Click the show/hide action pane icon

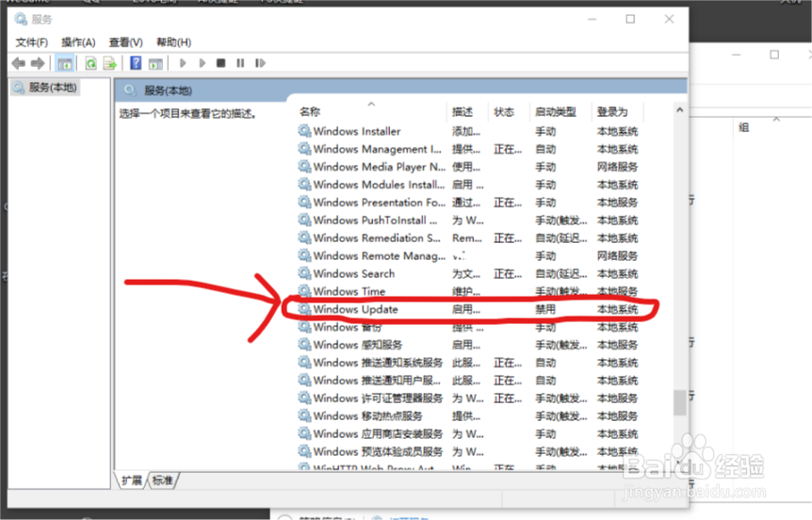(x=155, y=64)
